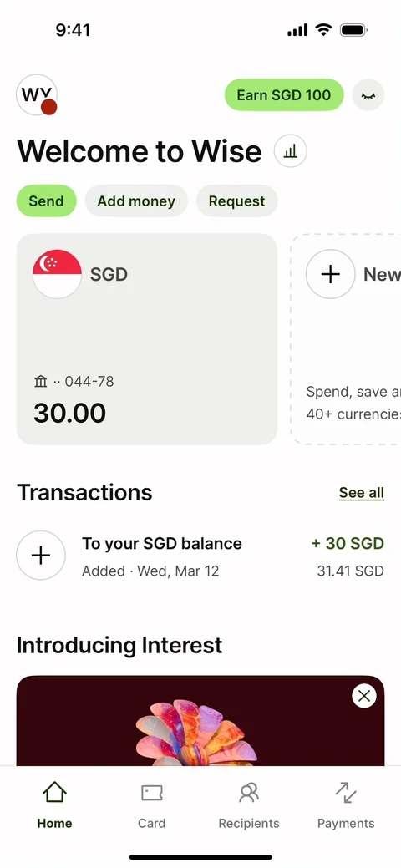Tap the Earn SGD 100 button
Image resolution: width=401 pixels, height=868 pixels.
[283, 94]
